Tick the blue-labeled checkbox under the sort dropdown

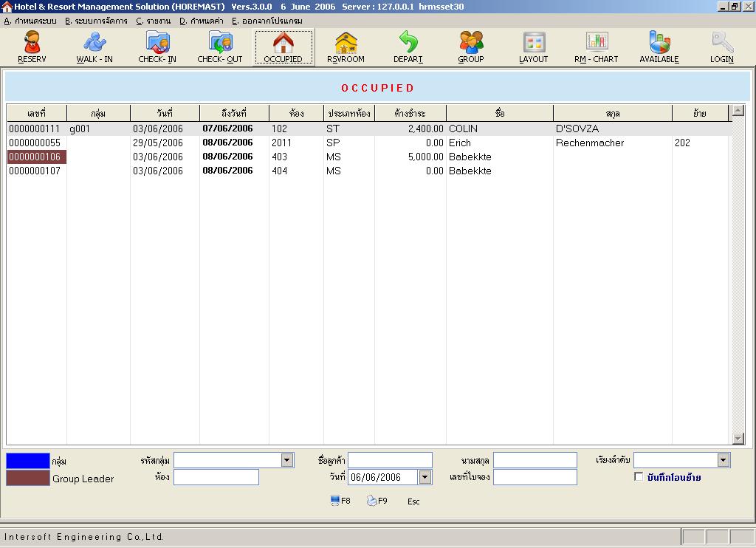pos(639,476)
